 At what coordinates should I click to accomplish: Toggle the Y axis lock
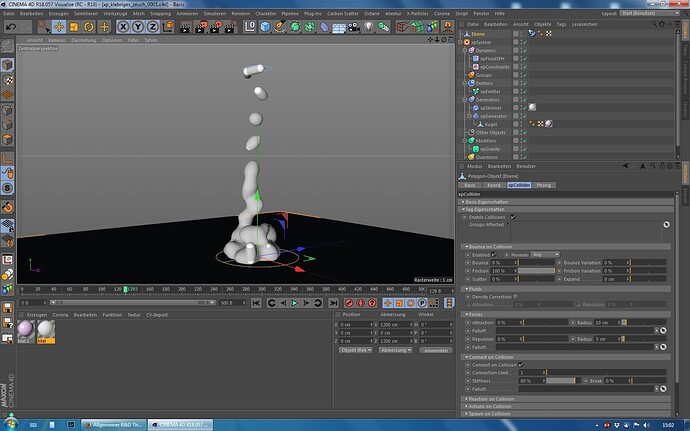pos(138,27)
